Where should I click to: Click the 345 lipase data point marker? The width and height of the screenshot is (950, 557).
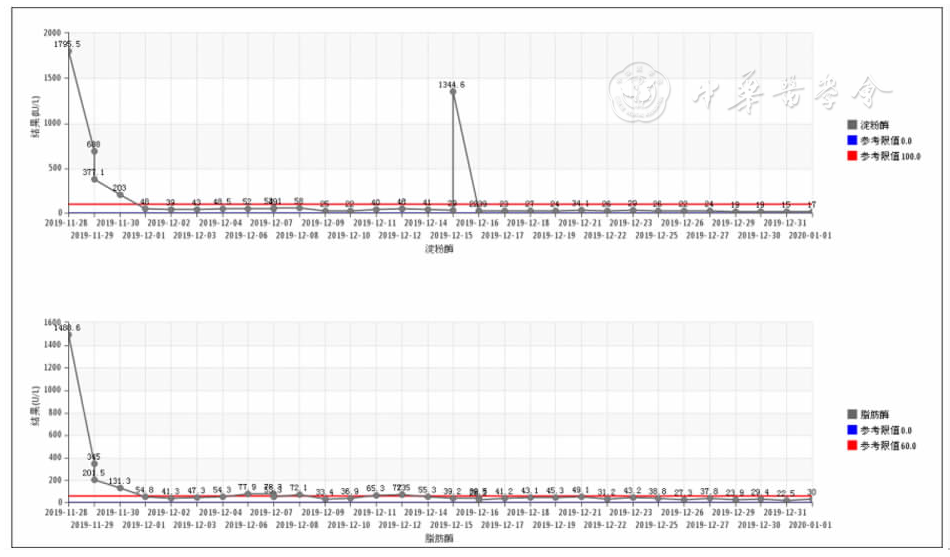[x=94, y=462]
